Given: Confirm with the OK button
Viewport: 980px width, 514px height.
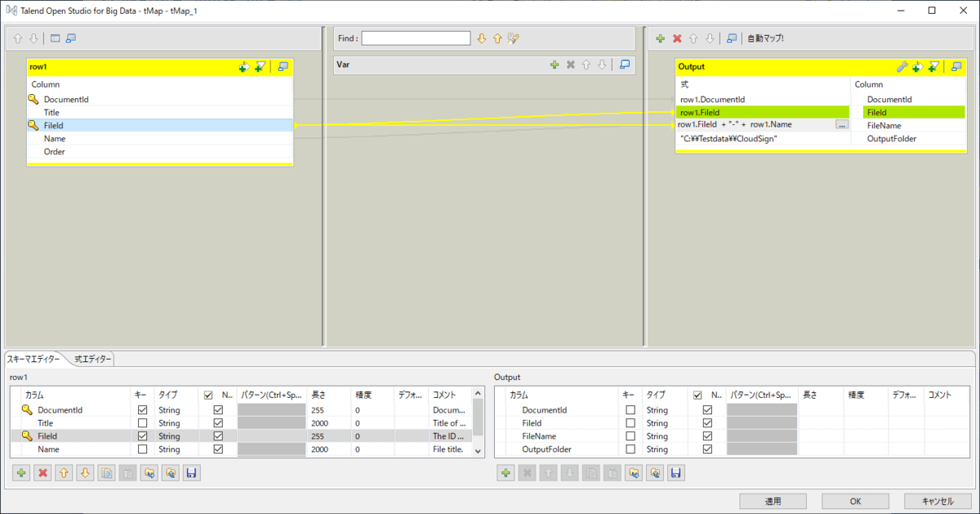Looking at the screenshot, I should click(x=855, y=501).
